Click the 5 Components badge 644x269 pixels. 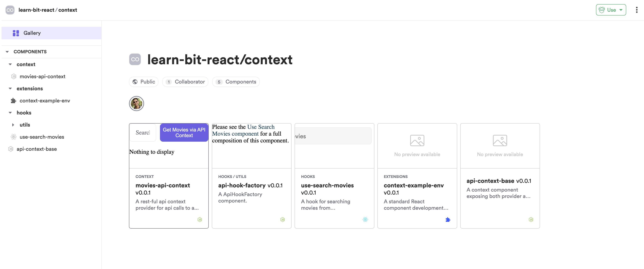coord(236,82)
